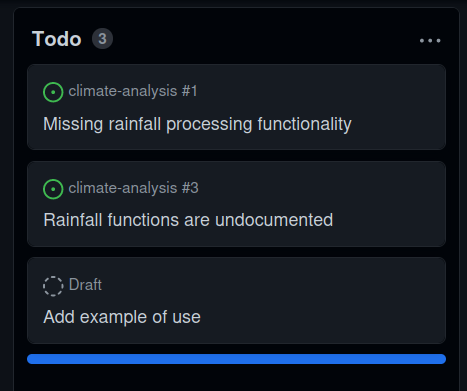This screenshot has height=391, width=467.
Task: Click blank space right of "climate-analysis #1" label
Action: click(317, 91)
